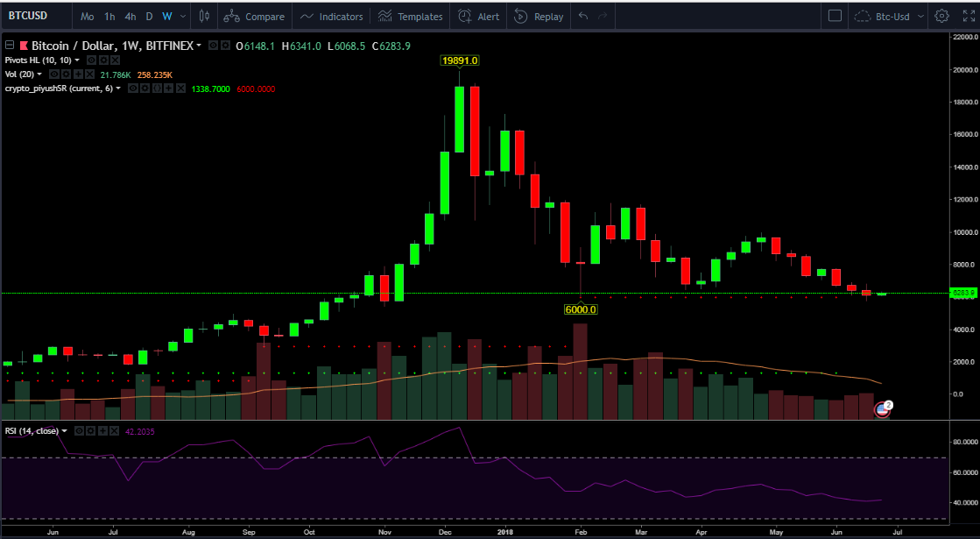Click the 6283.9 current price tag on axis
Screen dimensions: 980x539
(x=963, y=293)
